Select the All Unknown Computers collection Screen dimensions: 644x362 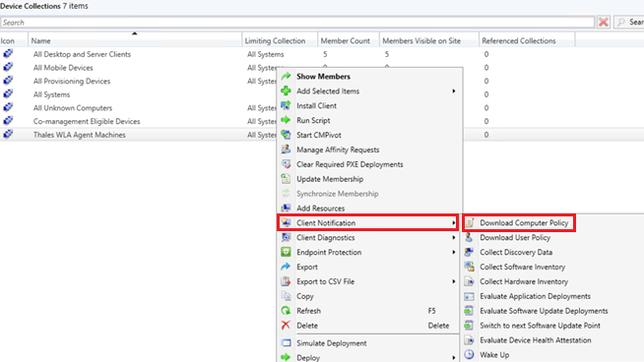point(73,108)
